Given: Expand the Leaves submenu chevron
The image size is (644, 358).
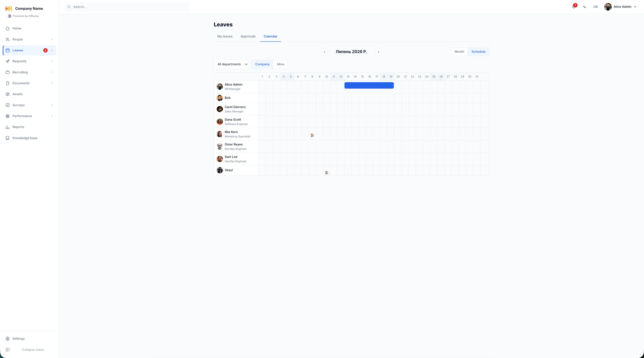Looking at the screenshot, I should click(x=52, y=50).
